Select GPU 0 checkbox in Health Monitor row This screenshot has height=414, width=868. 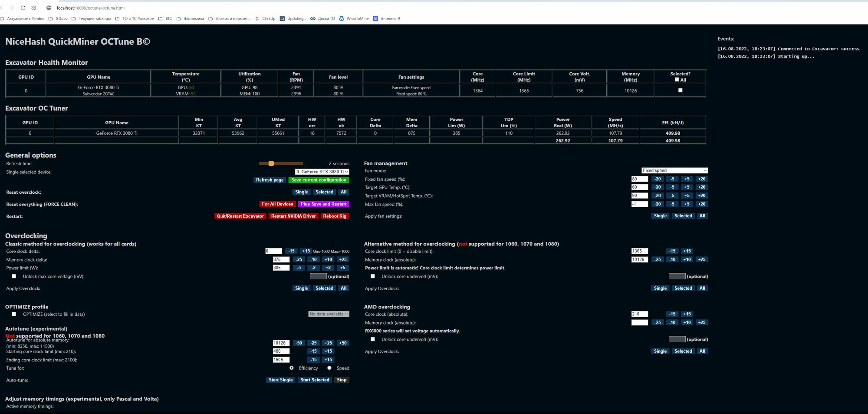click(x=680, y=90)
